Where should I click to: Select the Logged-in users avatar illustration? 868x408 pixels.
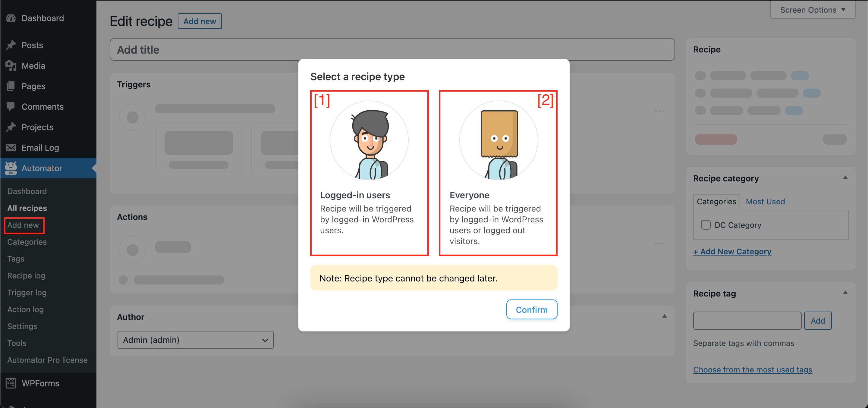point(369,140)
